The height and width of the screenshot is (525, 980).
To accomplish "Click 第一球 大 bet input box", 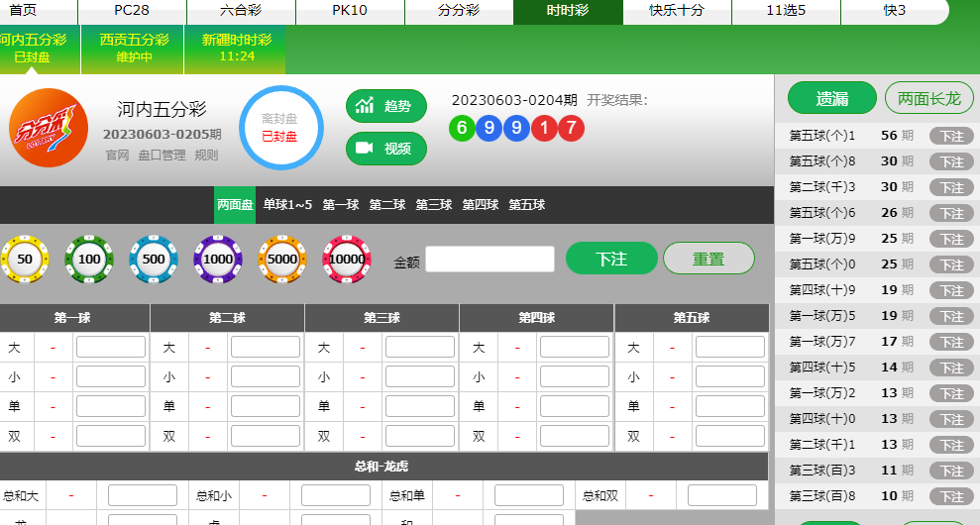I will point(111,348).
